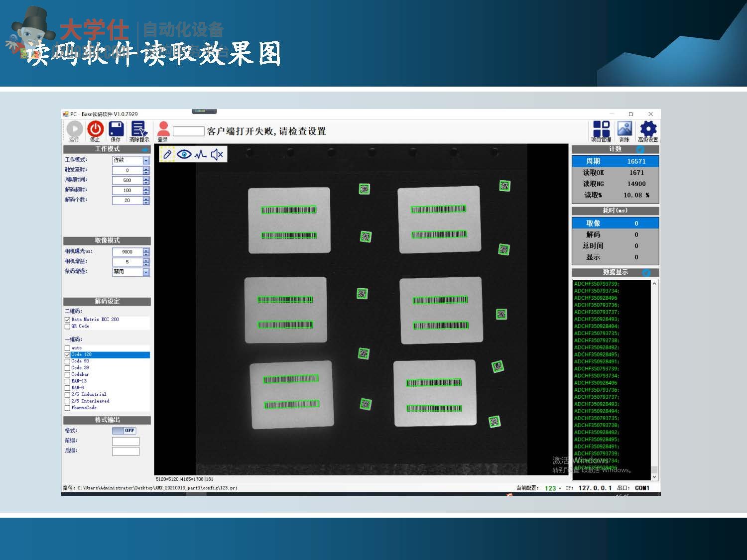This screenshot has height=560, width=747.
Task: Click the red 停止 stop button
Action: click(x=95, y=129)
